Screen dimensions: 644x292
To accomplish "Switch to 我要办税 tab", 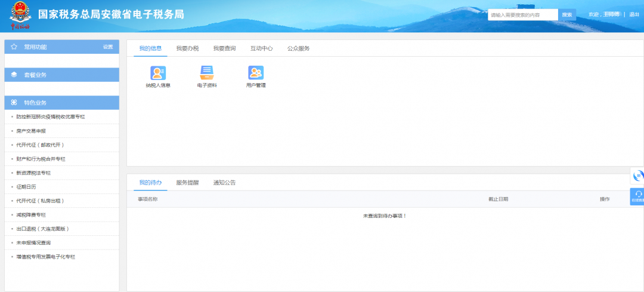I will [x=187, y=48].
